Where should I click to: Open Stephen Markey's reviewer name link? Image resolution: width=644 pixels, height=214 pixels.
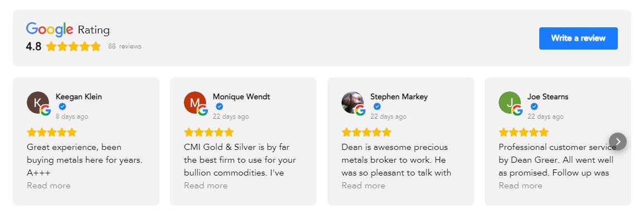click(x=399, y=97)
